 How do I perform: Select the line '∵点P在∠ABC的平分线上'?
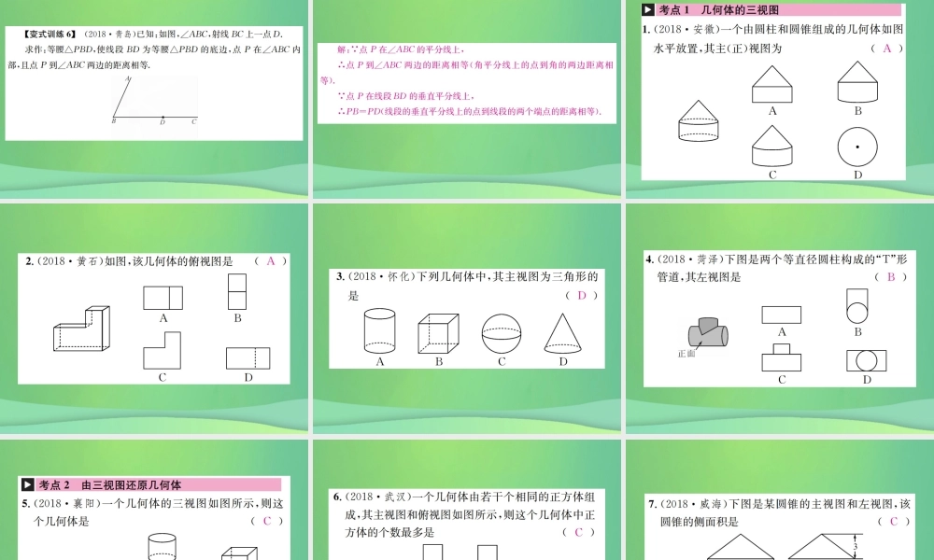click(x=401, y=50)
